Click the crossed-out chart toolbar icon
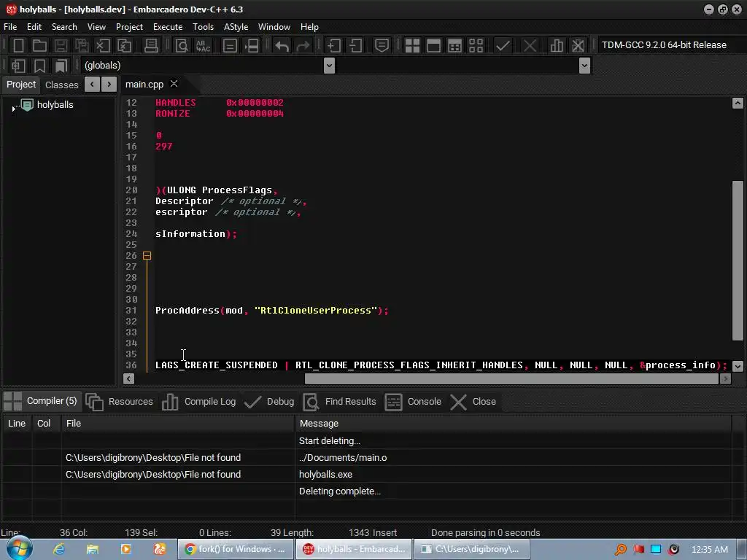 click(x=578, y=46)
